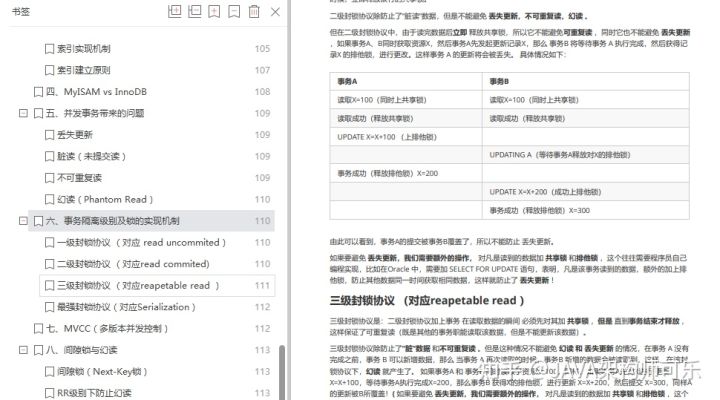Click bookmark icon beside 丢失更新

(x=50, y=135)
